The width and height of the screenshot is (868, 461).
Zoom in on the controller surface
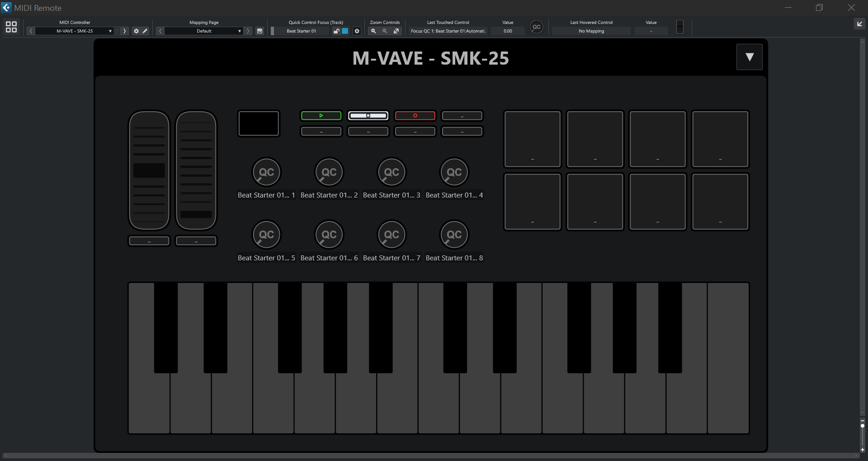(x=373, y=31)
